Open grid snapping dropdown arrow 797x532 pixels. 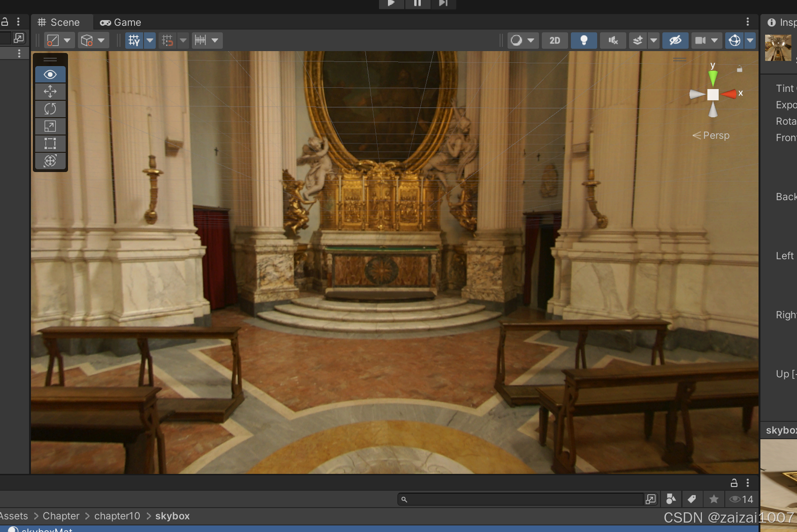pos(183,40)
